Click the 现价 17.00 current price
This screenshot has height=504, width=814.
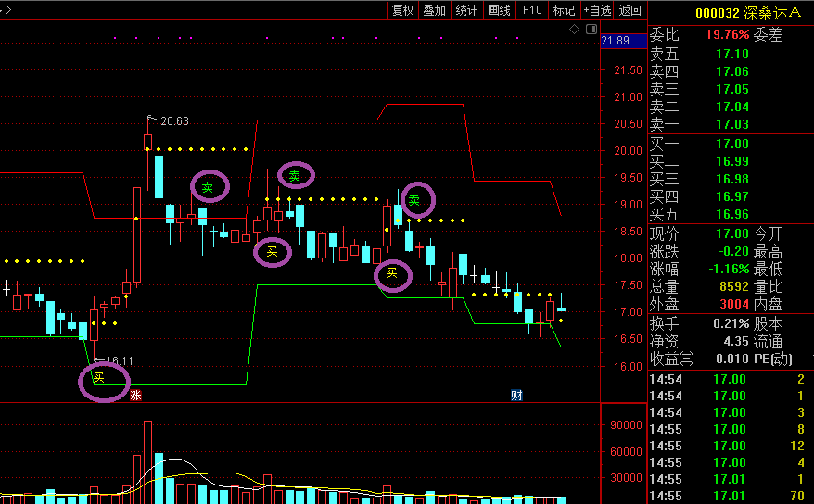(732, 233)
